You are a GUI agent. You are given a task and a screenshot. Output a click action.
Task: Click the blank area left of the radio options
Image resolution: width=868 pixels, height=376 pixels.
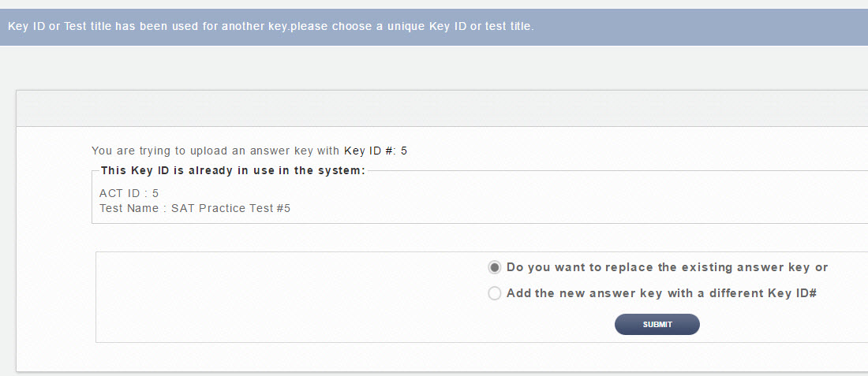(x=284, y=296)
